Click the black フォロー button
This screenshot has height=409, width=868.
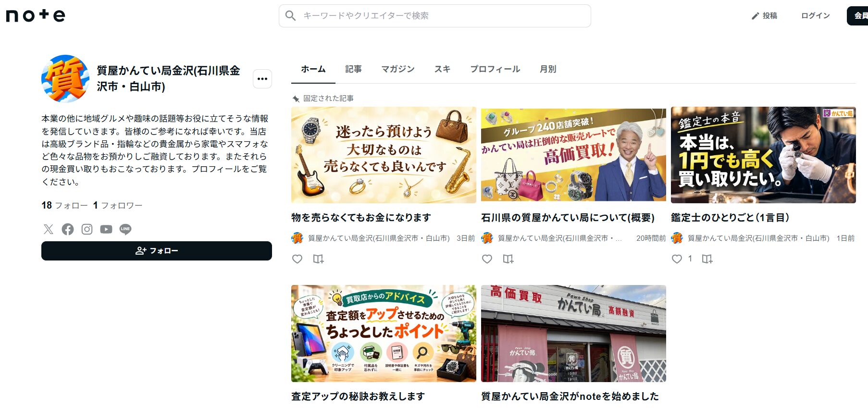pyautogui.click(x=157, y=251)
